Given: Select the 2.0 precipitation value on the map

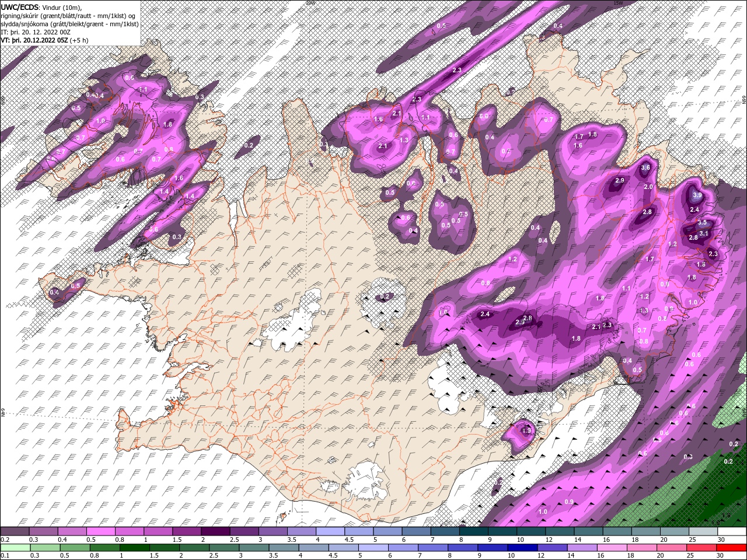Looking at the screenshot, I should coord(648,187).
